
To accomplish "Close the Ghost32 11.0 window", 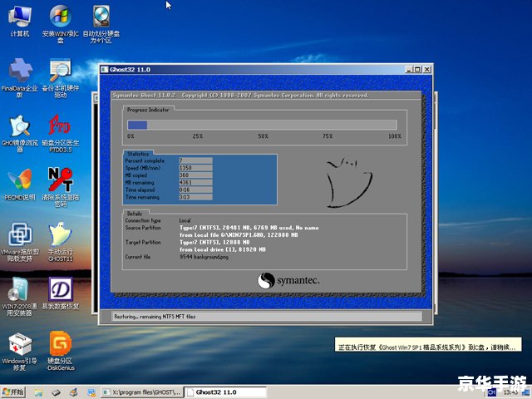I will (x=426, y=70).
